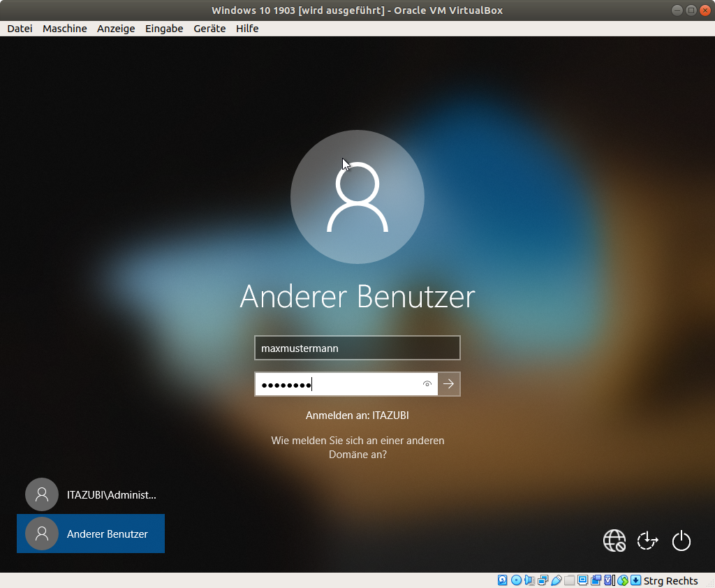The height and width of the screenshot is (588, 715).
Task: Click the hard disk activity status icon
Action: point(503,580)
